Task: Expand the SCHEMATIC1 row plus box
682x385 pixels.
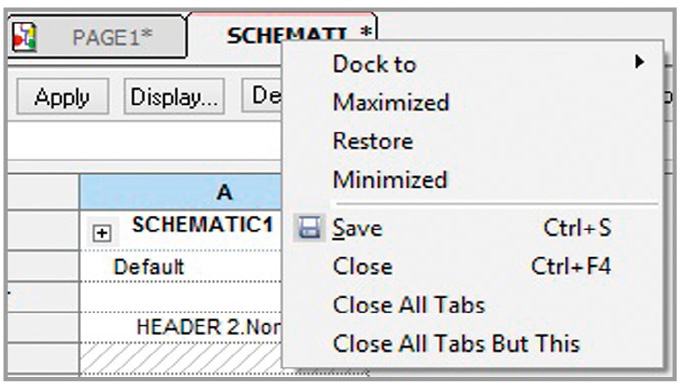Action: click(102, 234)
